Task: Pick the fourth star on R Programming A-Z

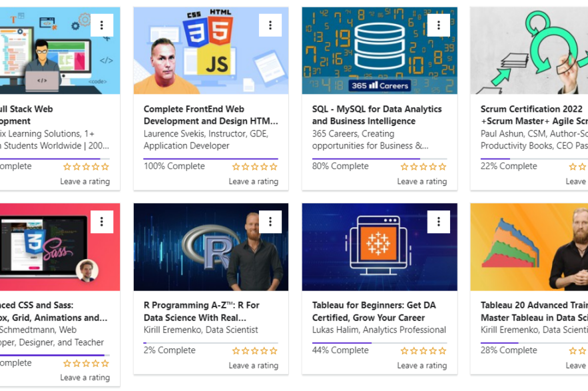Action: click(x=264, y=351)
